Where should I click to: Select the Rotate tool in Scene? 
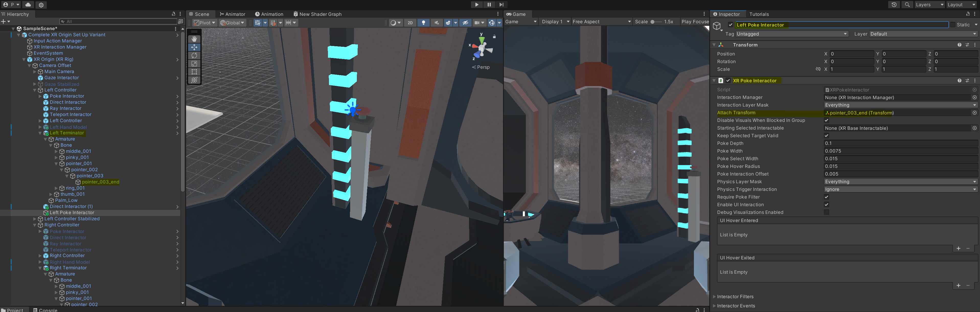pos(194,55)
